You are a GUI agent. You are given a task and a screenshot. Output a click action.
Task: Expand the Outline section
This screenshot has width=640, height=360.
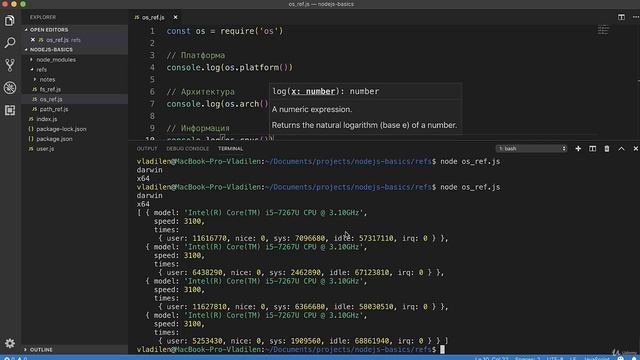click(x=41, y=349)
